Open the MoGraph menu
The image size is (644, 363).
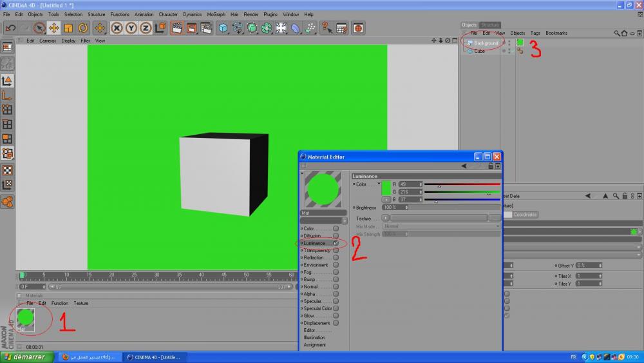[x=216, y=14]
